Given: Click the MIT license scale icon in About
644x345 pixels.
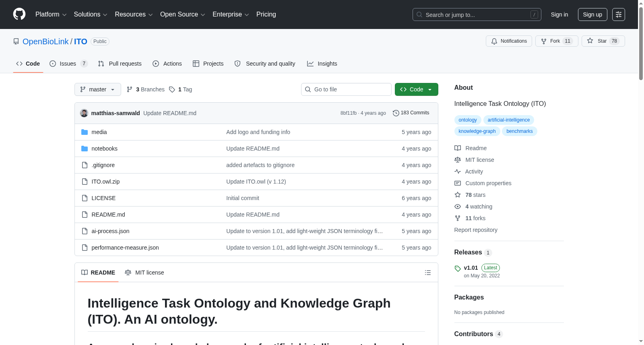Looking at the screenshot, I should 458,160.
